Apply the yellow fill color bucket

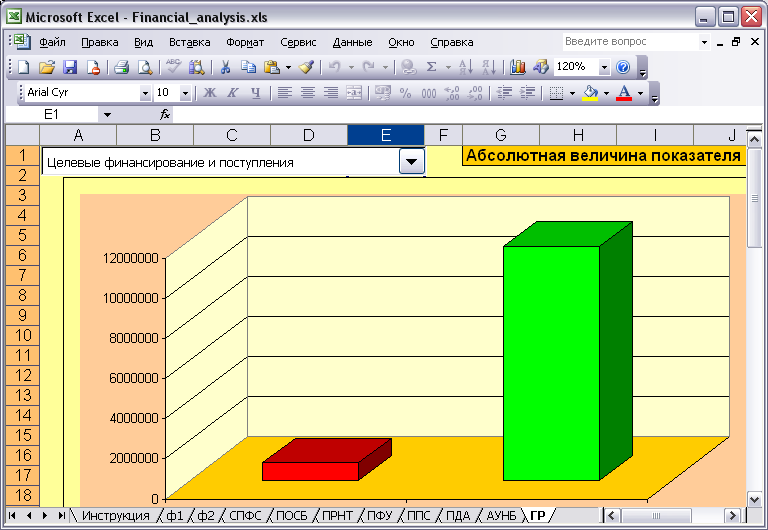pos(590,93)
